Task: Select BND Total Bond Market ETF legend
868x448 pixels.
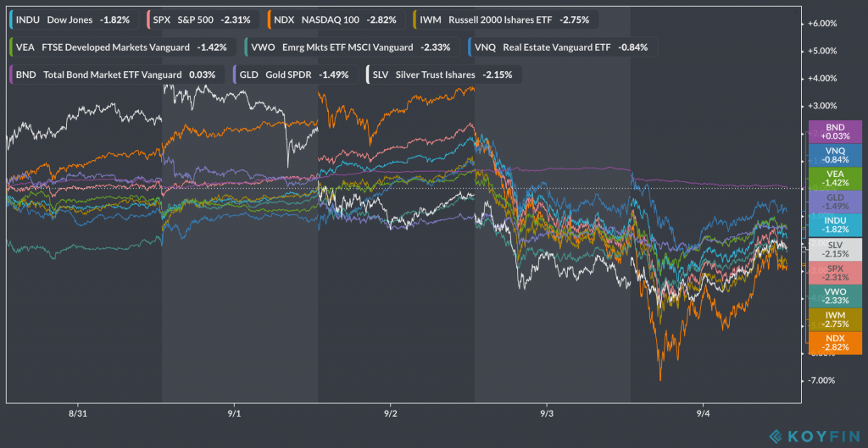Action: click(117, 75)
